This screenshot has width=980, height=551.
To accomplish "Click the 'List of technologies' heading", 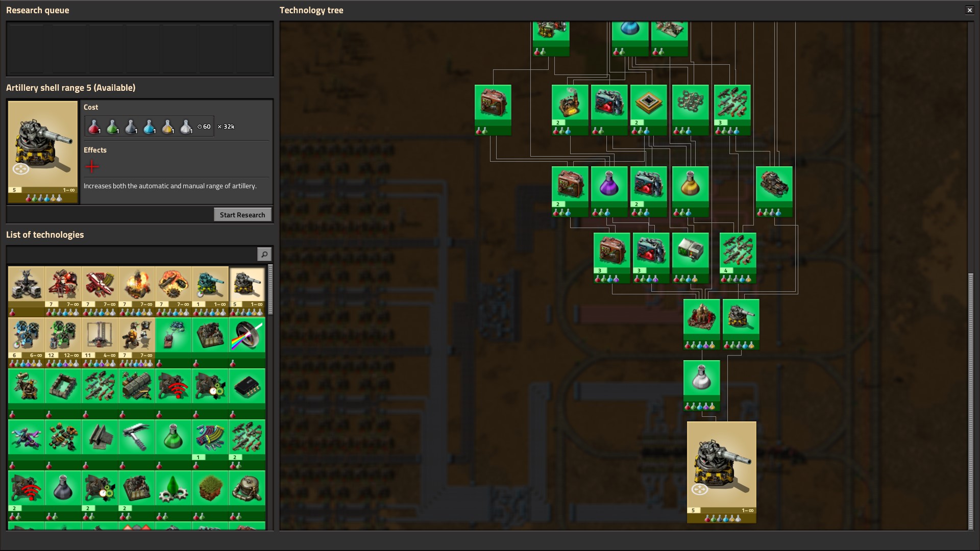I will click(45, 235).
